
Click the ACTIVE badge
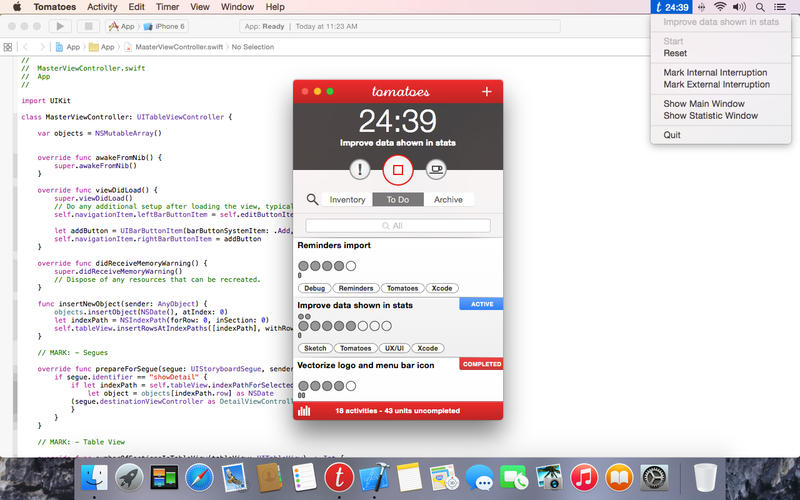(481, 304)
